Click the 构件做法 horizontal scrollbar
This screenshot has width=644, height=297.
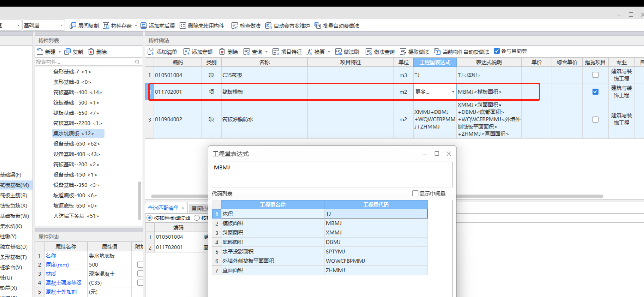(x=377, y=196)
